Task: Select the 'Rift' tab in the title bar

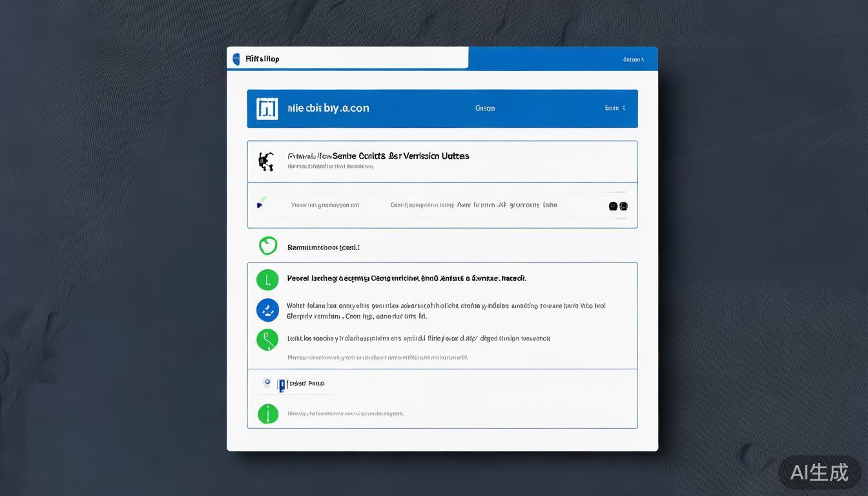Action: coord(262,59)
